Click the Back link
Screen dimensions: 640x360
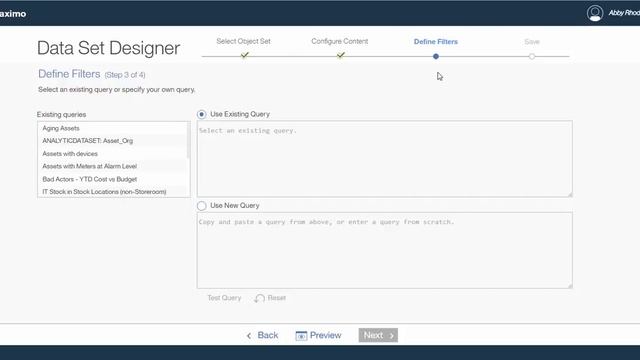(268, 335)
